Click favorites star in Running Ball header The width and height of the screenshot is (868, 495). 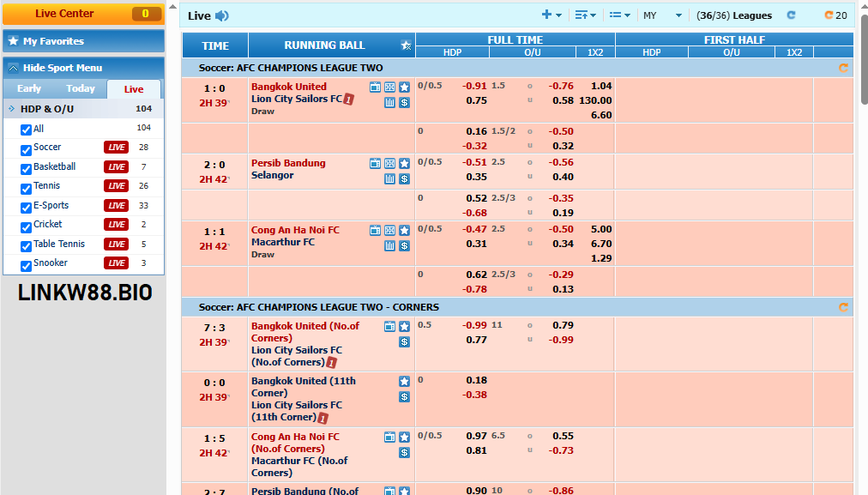pos(406,45)
